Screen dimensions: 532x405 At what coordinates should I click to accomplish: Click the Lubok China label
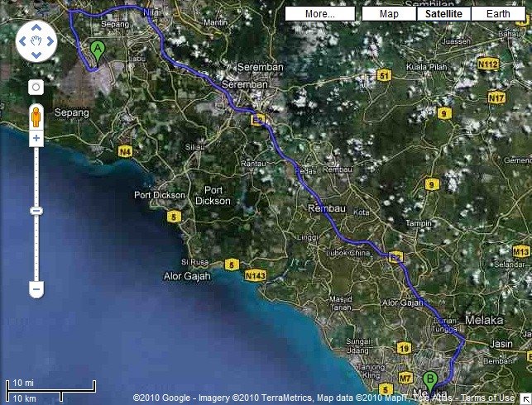pyautogui.click(x=348, y=253)
